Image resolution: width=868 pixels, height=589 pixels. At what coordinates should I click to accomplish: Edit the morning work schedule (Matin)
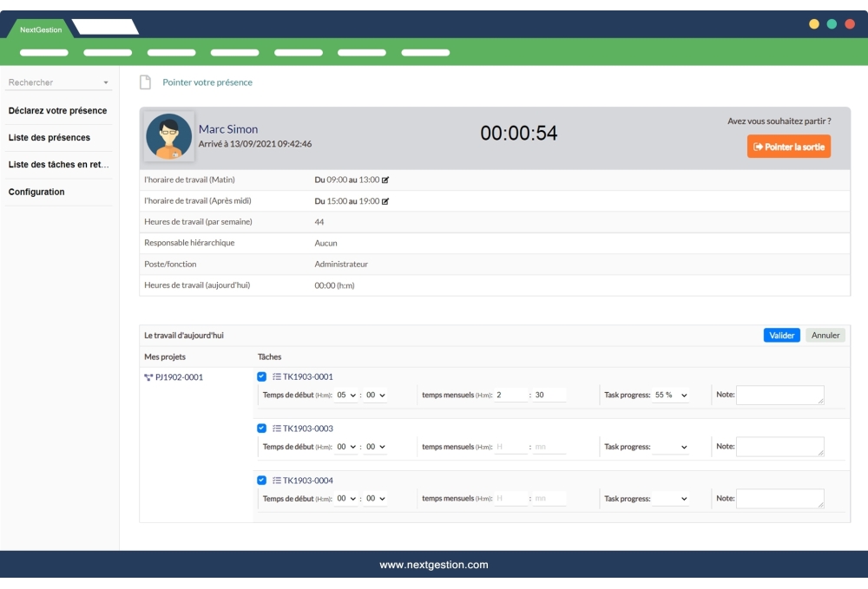point(385,180)
